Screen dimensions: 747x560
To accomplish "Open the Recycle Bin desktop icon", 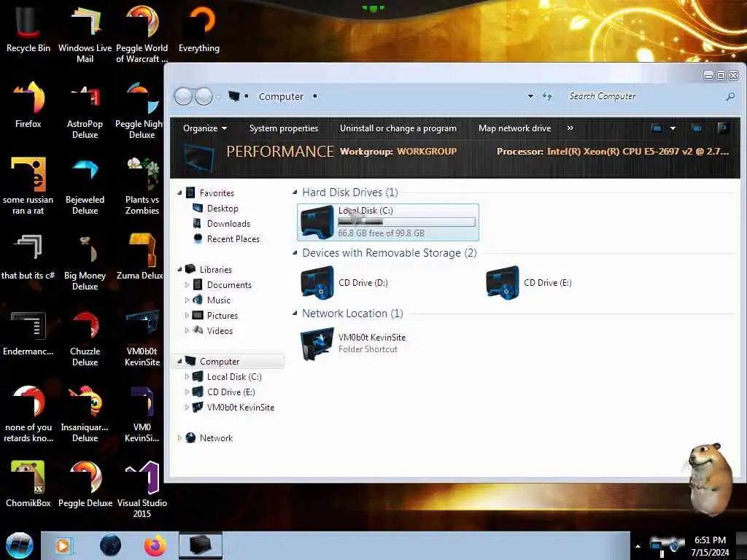I will 28,29.
